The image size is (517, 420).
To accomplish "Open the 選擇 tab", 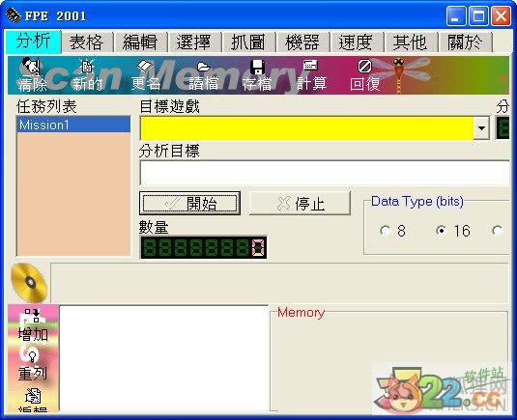I will [x=194, y=42].
